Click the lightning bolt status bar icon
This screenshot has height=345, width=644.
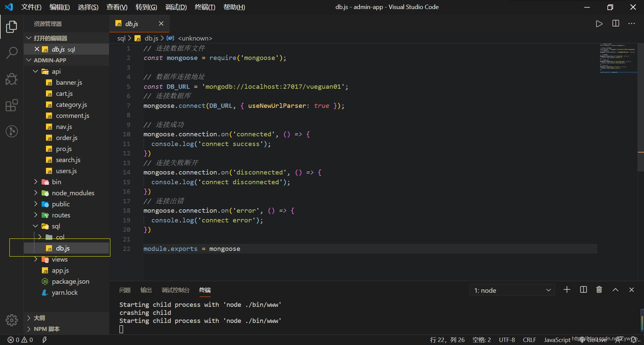coord(44,340)
